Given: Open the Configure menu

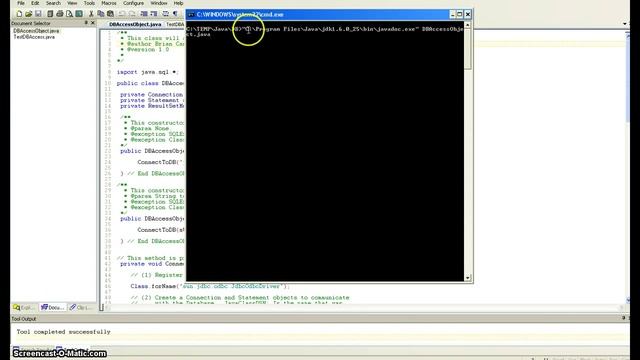Looking at the screenshot, I should (x=133, y=3).
